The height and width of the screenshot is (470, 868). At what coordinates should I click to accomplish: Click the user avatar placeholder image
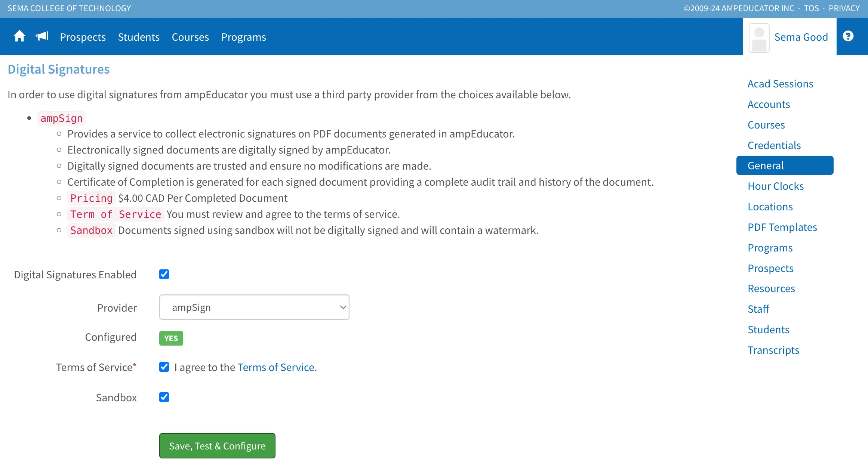[x=759, y=38]
